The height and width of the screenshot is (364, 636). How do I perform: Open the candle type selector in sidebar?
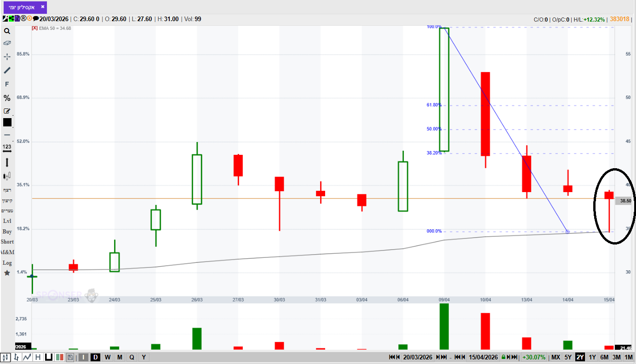pos(7,176)
